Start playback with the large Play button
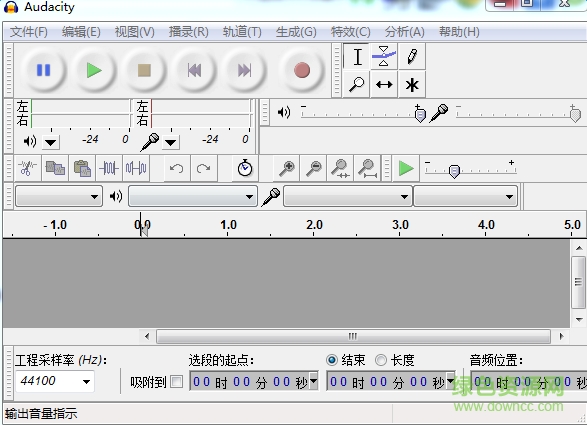Image resolution: width=587 pixels, height=425 pixels. (94, 70)
